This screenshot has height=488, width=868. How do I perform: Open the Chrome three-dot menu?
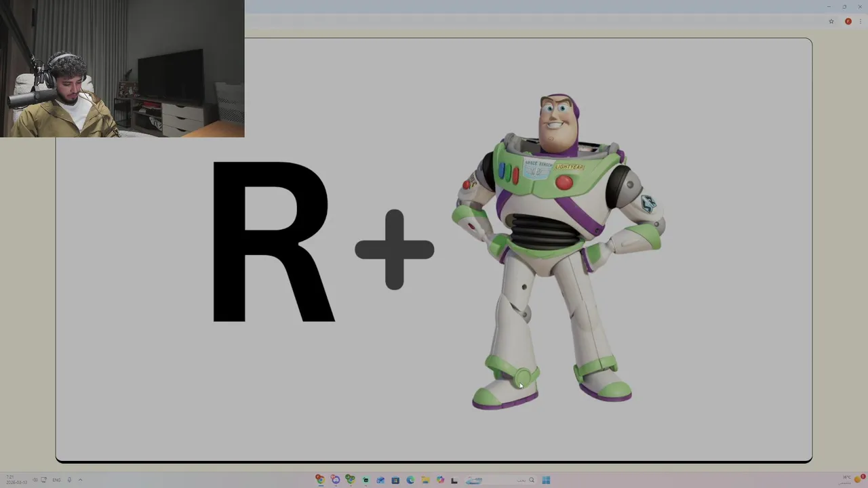(861, 21)
